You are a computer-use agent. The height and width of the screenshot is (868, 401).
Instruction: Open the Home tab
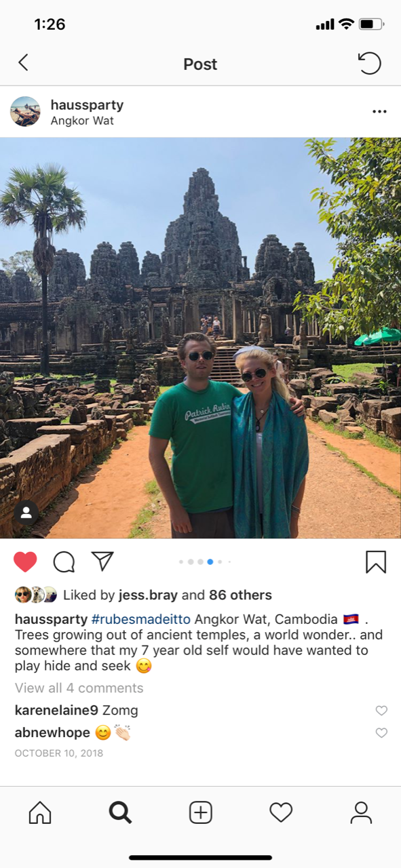(x=40, y=812)
